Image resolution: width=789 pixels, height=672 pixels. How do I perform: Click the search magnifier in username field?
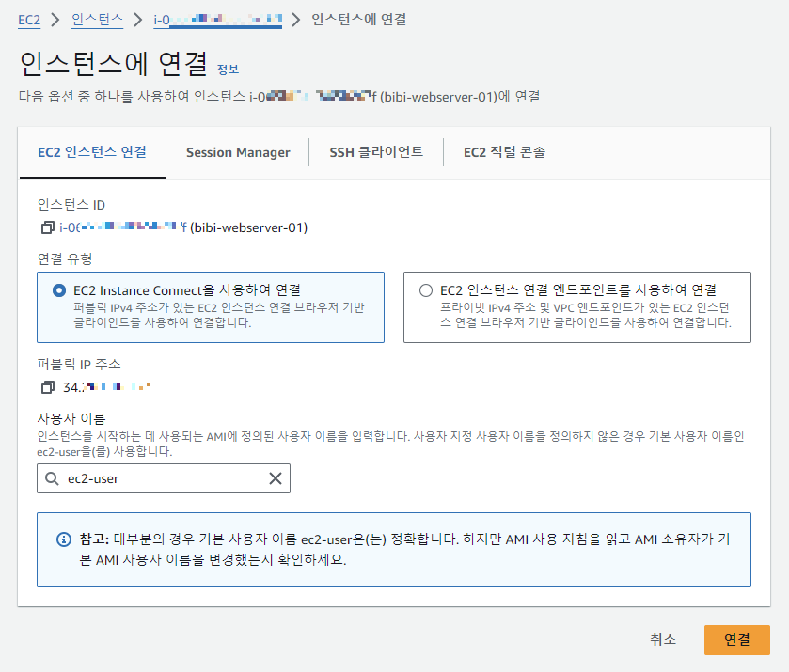[x=52, y=478]
